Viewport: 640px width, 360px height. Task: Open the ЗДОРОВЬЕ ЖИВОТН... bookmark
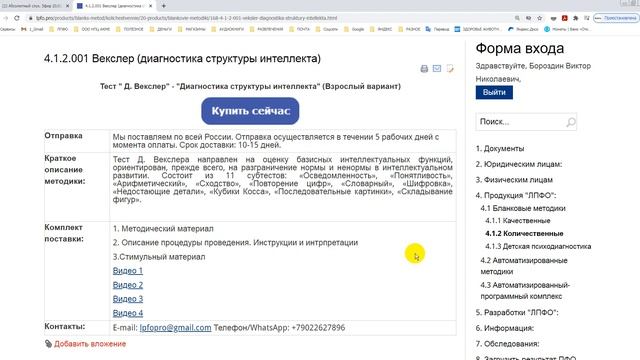(477, 29)
